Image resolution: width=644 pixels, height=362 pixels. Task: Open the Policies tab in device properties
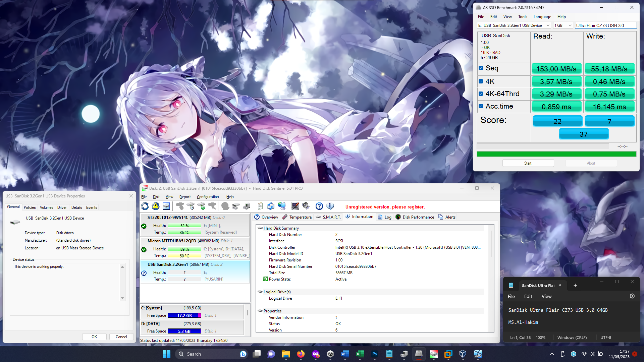tap(30, 207)
